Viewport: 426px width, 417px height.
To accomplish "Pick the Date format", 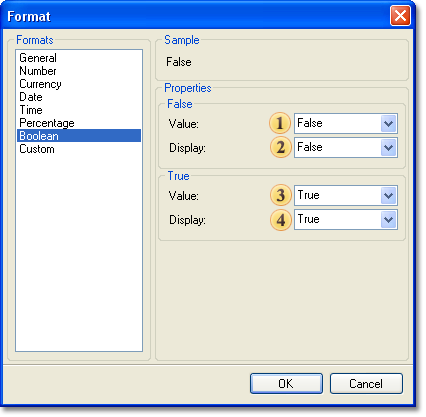I will 31,97.
